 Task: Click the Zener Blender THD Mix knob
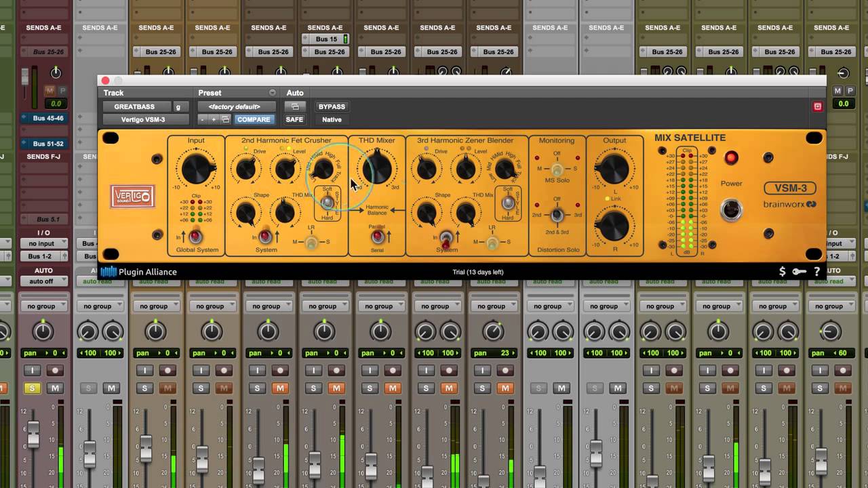[466, 213]
